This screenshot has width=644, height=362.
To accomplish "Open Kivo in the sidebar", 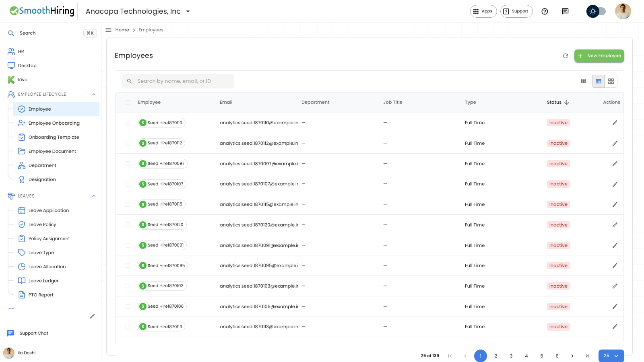I will pyautogui.click(x=23, y=80).
